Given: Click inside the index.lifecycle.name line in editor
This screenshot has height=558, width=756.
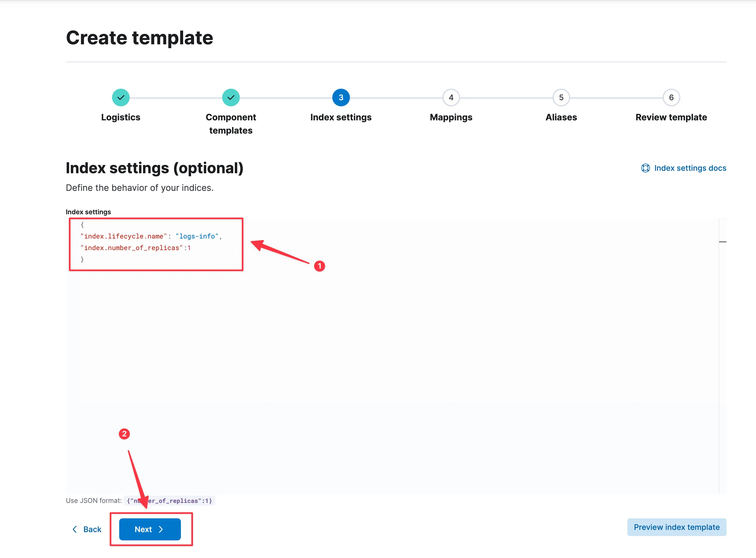Looking at the screenshot, I should 151,236.
